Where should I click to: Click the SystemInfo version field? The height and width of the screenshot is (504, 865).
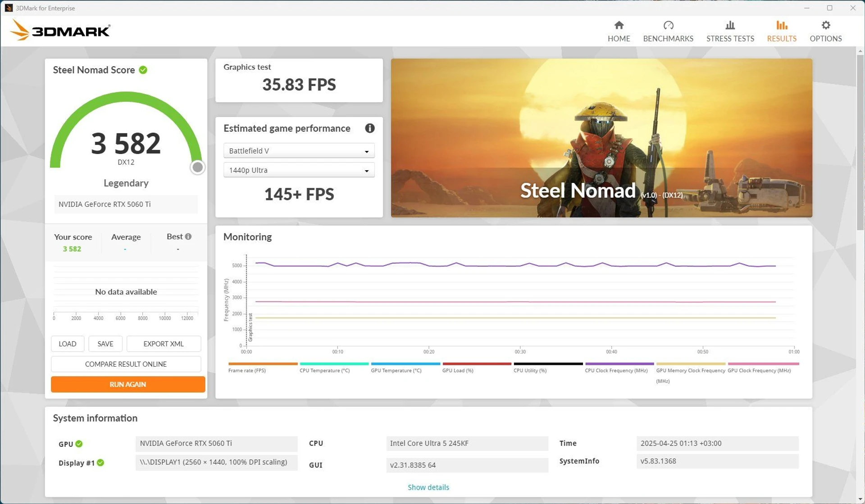click(717, 461)
